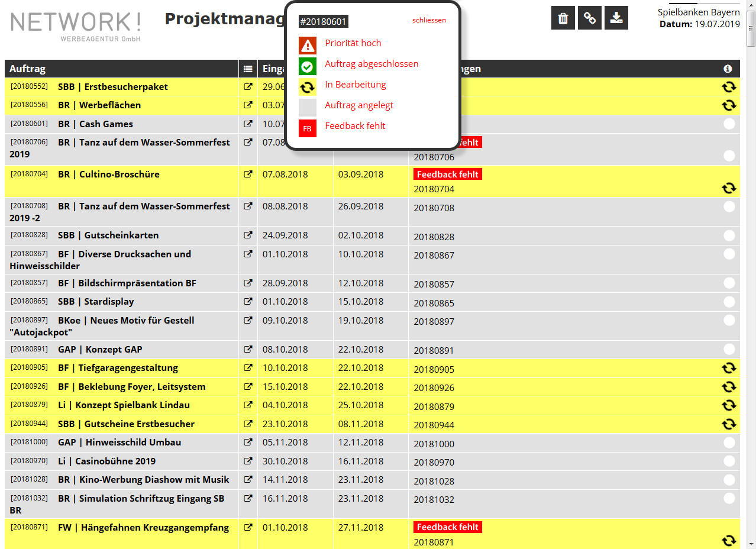Image resolution: width=756 pixels, height=549 pixels.
Task: Select 'Auftrag abgeschlossen' in legend popup
Action: click(x=371, y=64)
